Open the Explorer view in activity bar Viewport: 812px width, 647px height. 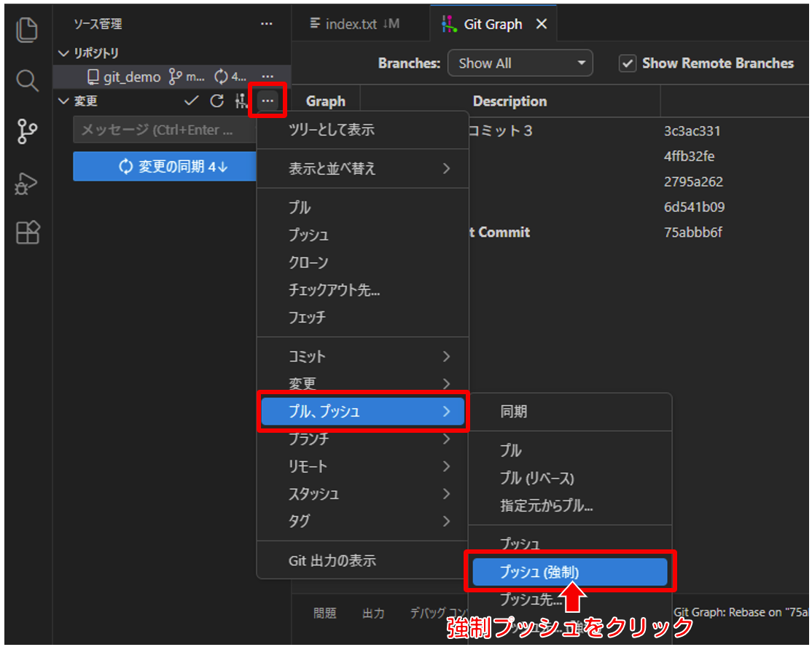[x=27, y=30]
